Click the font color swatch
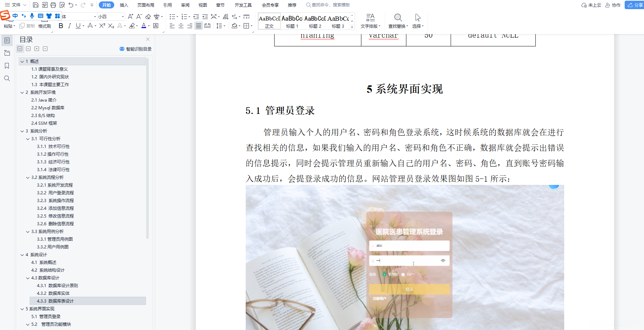Screen dimensions: 644x330 [144, 26]
